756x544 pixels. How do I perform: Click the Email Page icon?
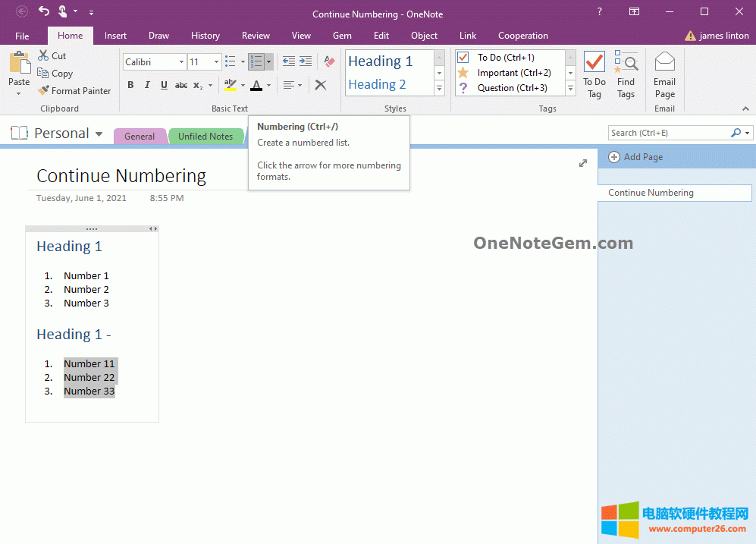click(664, 73)
